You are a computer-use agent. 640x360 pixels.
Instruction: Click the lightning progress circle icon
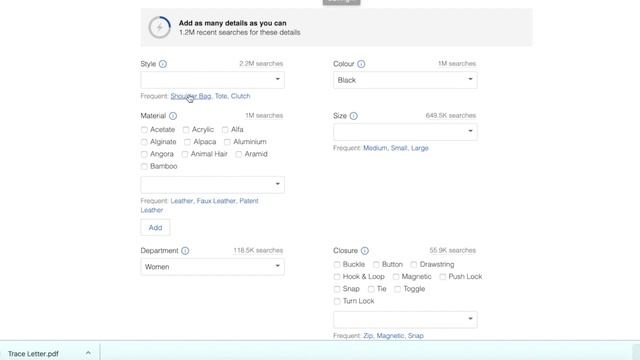(x=160, y=27)
